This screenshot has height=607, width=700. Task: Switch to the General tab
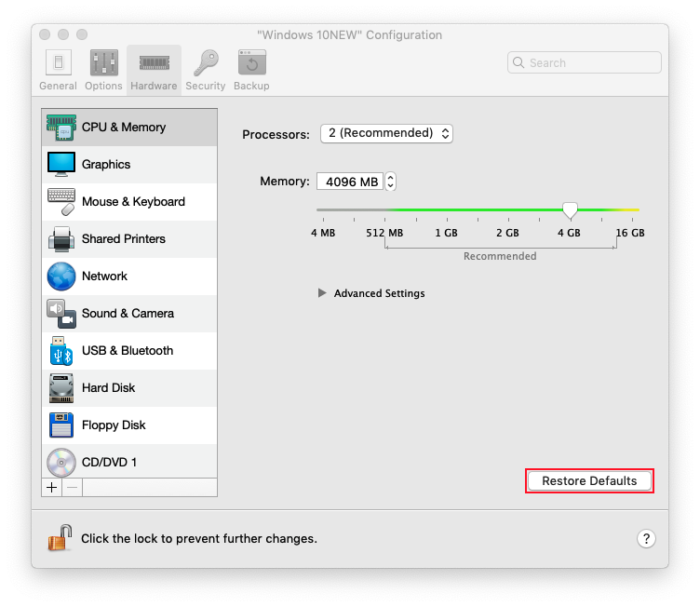pos(58,71)
